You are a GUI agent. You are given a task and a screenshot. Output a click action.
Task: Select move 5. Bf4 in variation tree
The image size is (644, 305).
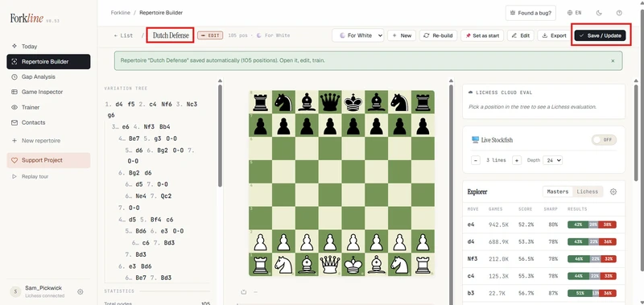click(x=155, y=220)
